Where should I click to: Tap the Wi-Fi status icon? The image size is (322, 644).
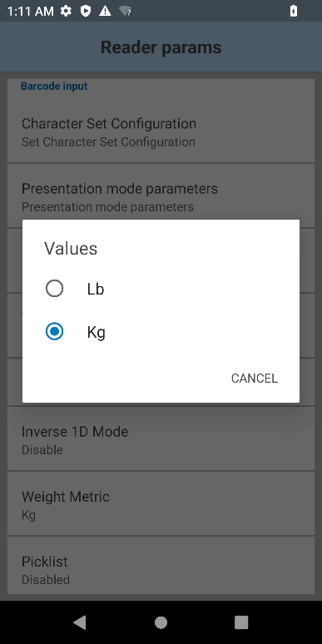[x=126, y=11]
